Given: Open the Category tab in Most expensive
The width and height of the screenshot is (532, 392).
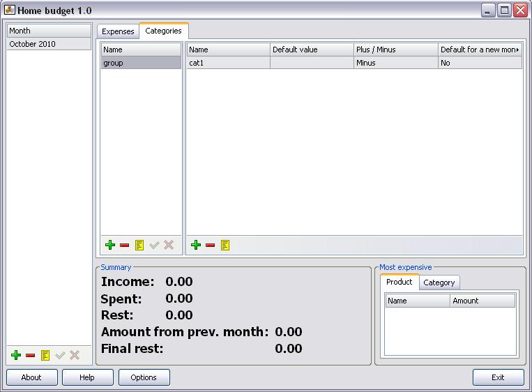Looking at the screenshot, I should 439,282.
